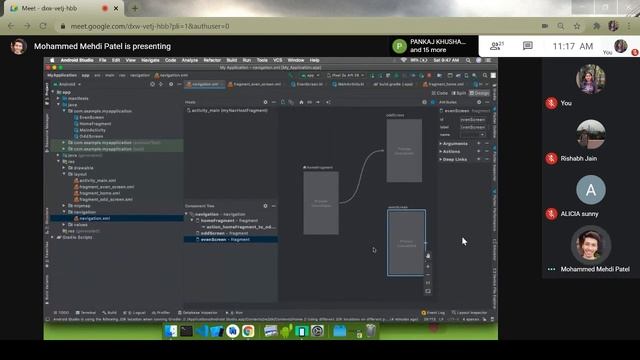Open a new Chrome tab

(x=135, y=8)
